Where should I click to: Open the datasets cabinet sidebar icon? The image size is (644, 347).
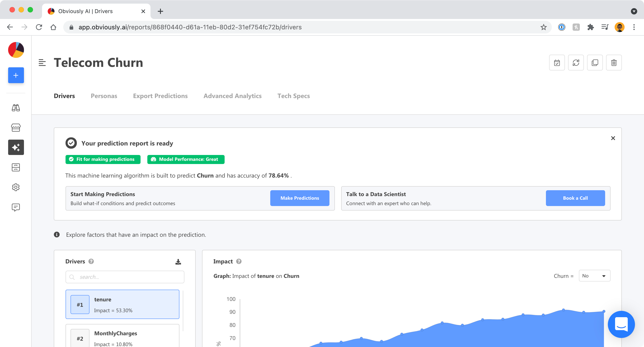click(x=16, y=167)
